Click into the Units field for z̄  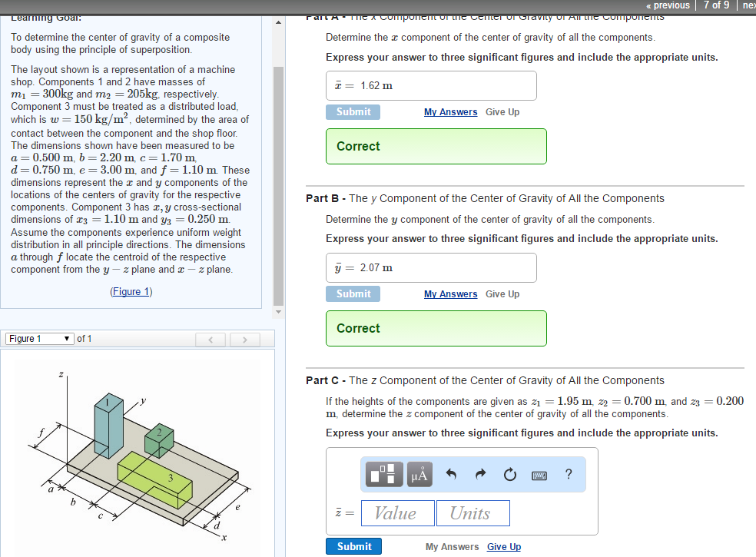(x=472, y=512)
